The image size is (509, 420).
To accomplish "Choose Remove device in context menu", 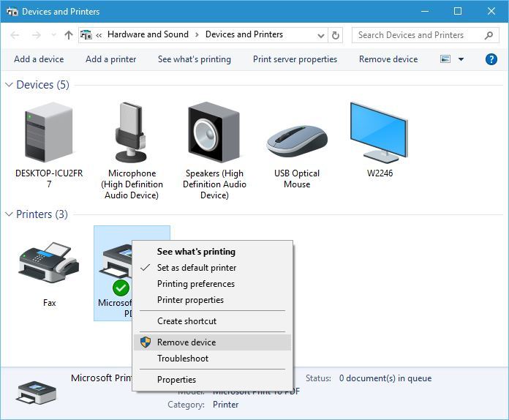I will 212,342.
